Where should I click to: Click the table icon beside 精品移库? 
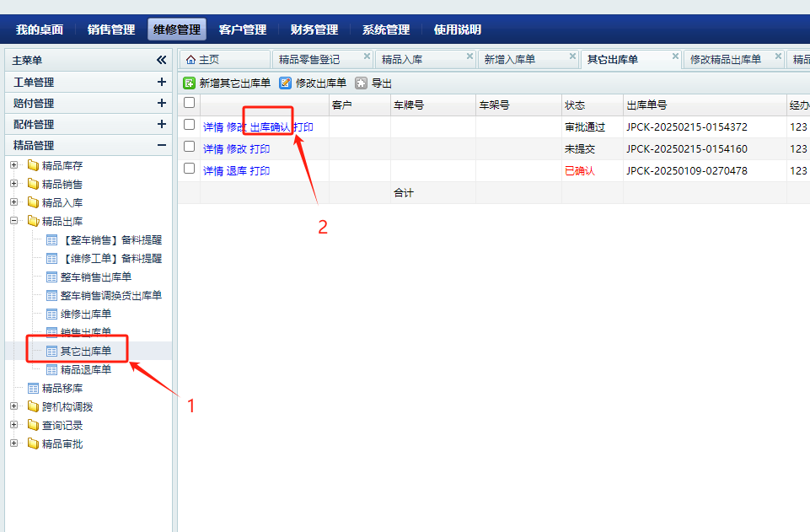33,389
